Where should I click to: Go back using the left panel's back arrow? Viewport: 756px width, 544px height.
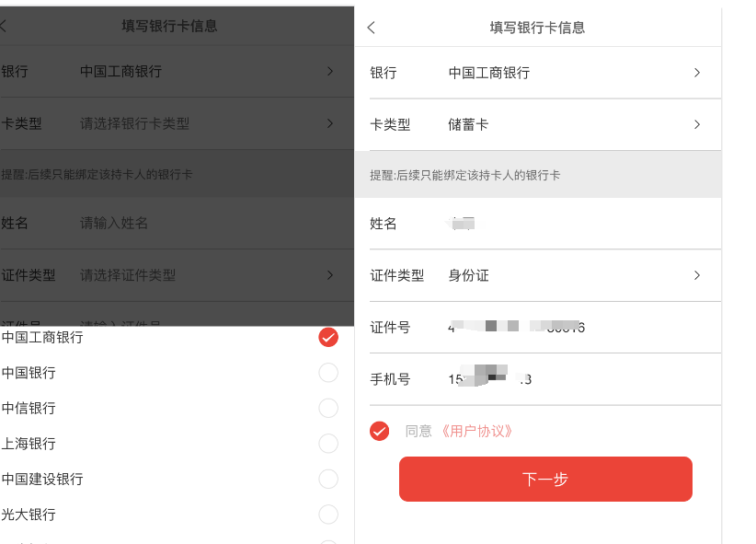point(4,27)
